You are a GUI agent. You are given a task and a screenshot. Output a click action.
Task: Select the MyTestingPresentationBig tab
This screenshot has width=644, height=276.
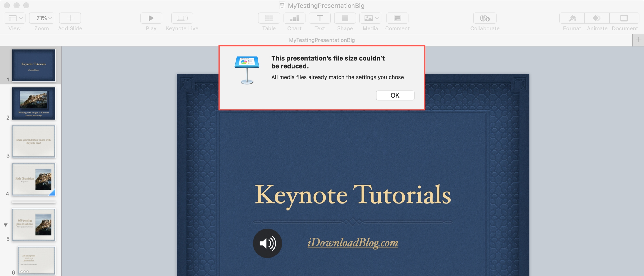321,40
